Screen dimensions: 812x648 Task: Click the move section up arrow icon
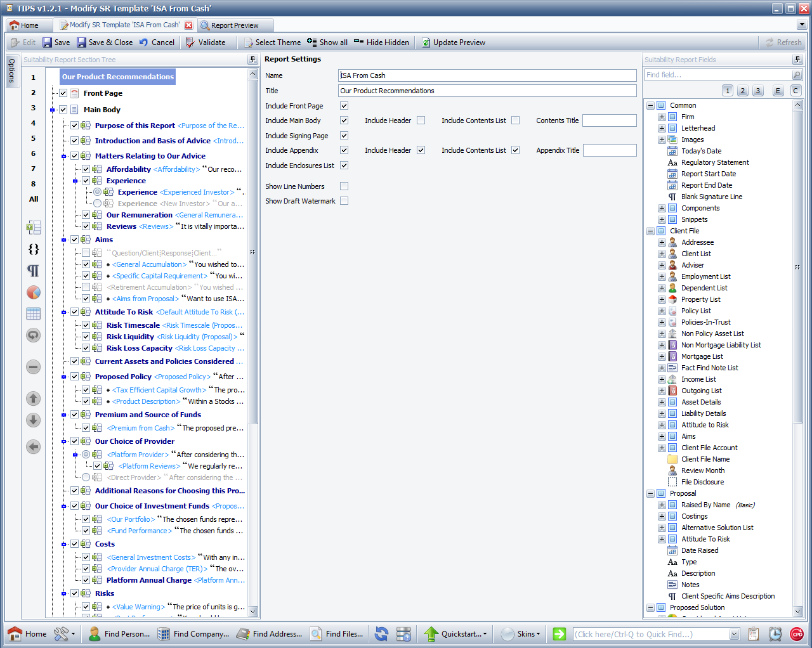click(34, 398)
